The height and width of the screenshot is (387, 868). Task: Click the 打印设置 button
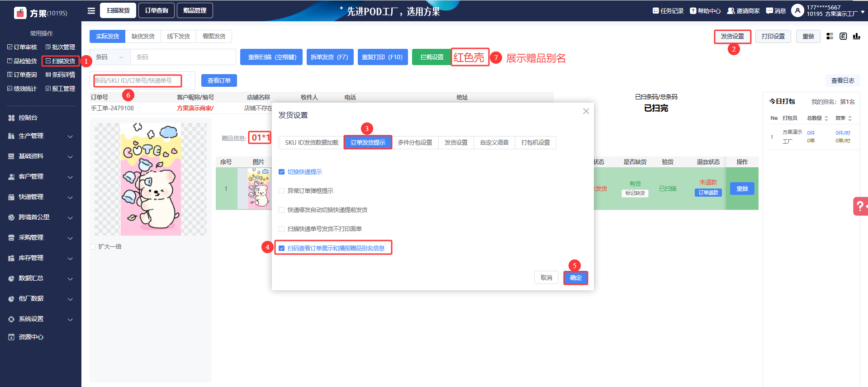click(773, 36)
